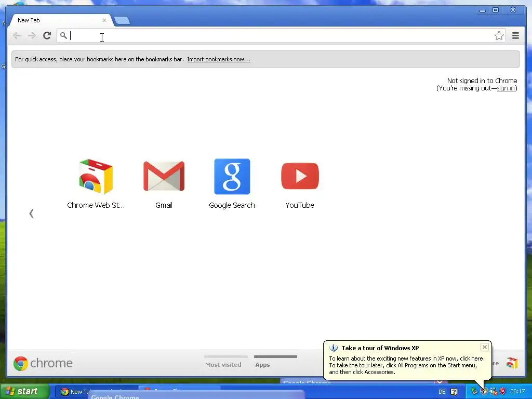Select New Tab Chrome taskbar button
Screen dimensions: 532x399
coord(74,392)
